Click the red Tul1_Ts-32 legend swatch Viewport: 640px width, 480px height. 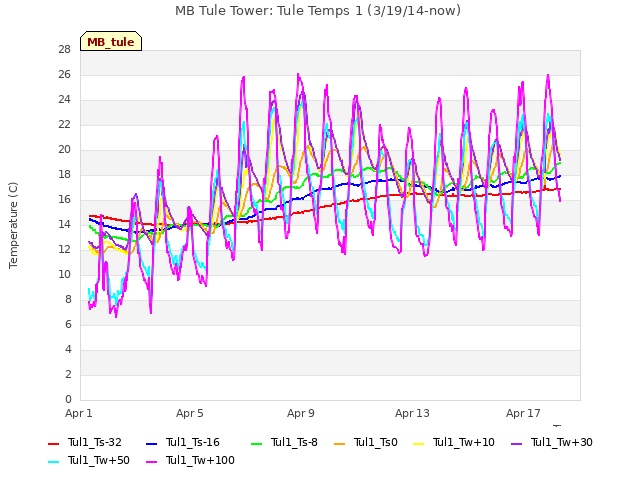pyautogui.click(x=53, y=443)
